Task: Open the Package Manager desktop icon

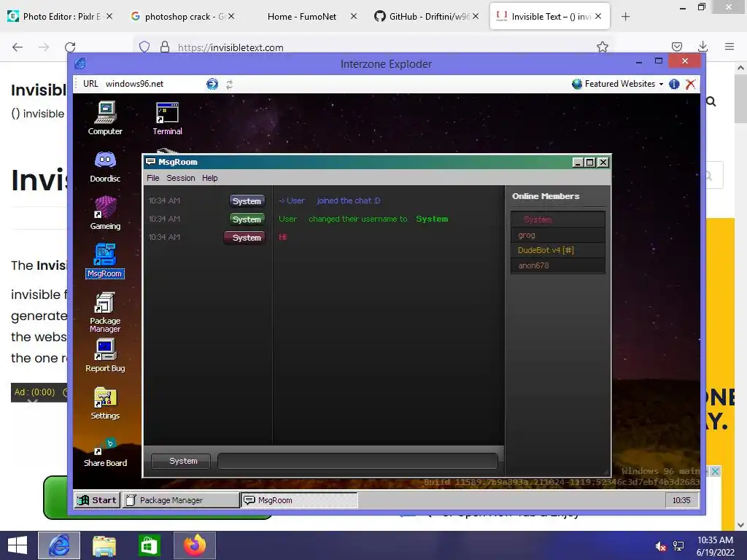Action: point(105,312)
